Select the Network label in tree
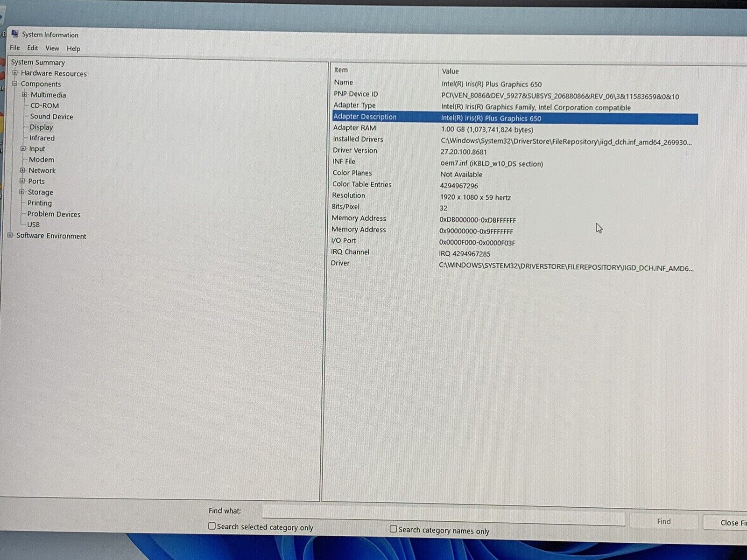The height and width of the screenshot is (560, 747). [x=42, y=170]
